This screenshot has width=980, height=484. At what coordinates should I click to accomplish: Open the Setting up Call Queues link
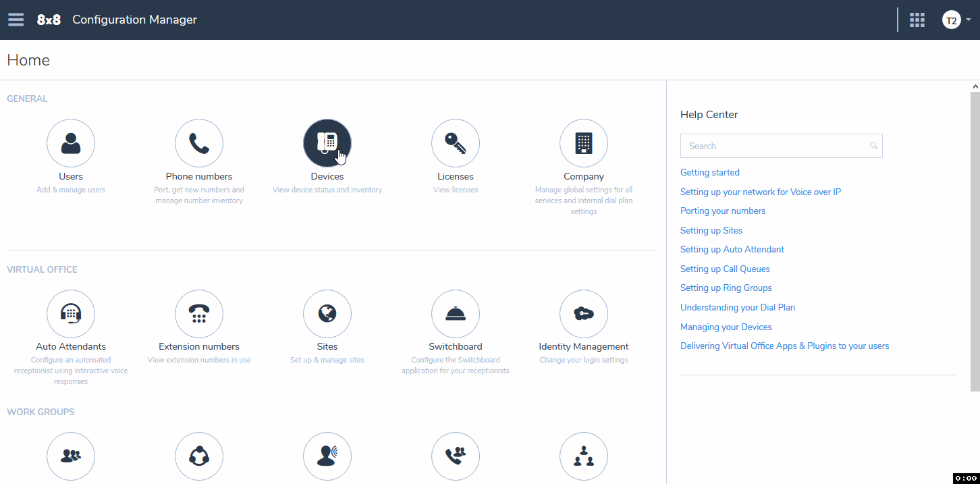[x=725, y=269]
